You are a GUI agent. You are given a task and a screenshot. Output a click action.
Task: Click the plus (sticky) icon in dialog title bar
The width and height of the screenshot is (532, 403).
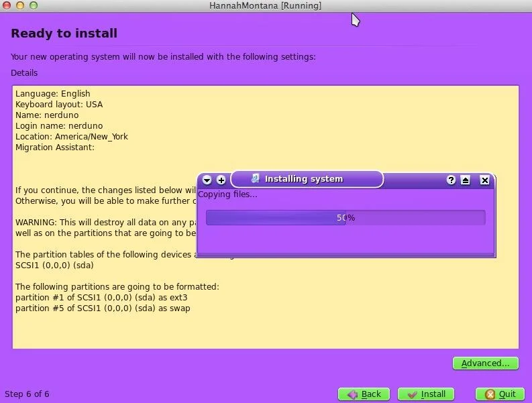(x=221, y=180)
